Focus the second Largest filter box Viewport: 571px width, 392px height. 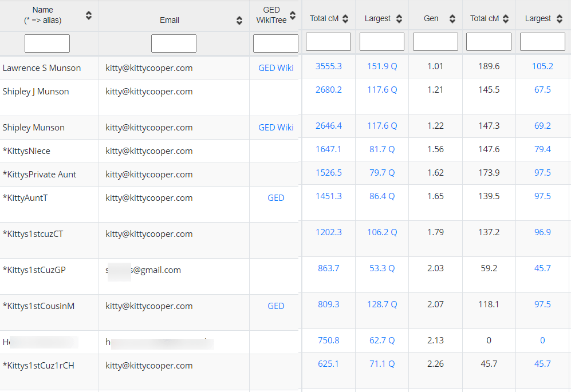(x=542, y=42)
